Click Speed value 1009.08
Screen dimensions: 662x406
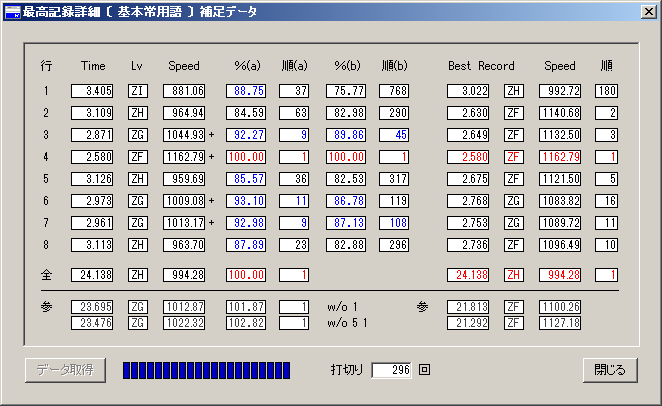[184, 201]
